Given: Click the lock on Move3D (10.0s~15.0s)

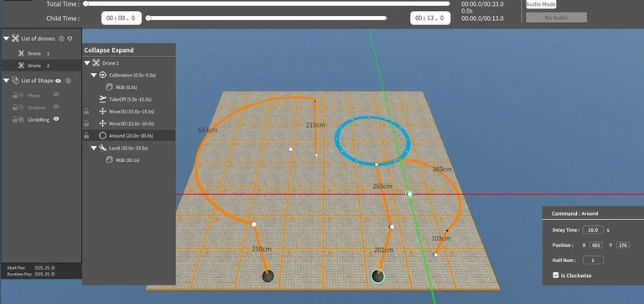Looking at the screenshot, I should pos(86,112).
